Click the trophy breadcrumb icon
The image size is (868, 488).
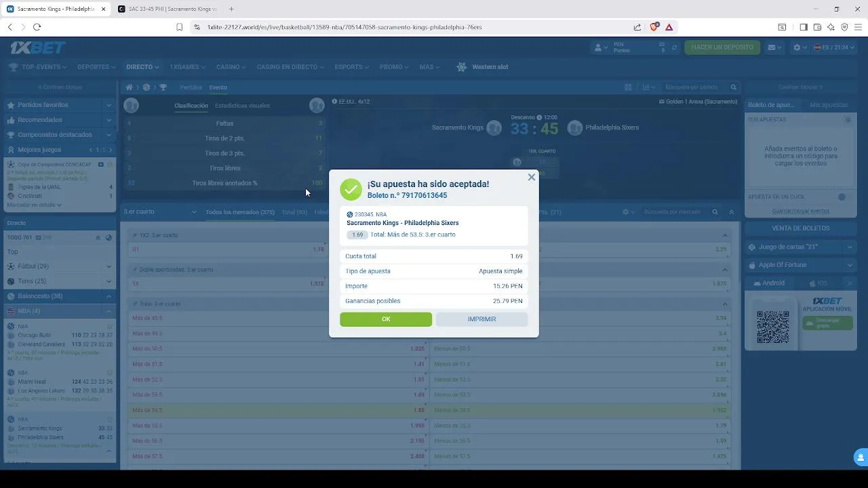pyautogui.click(x=163, y=87)
